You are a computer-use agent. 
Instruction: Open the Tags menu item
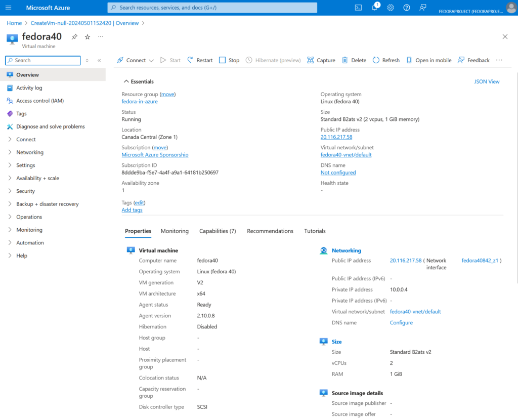coord(53,113)
